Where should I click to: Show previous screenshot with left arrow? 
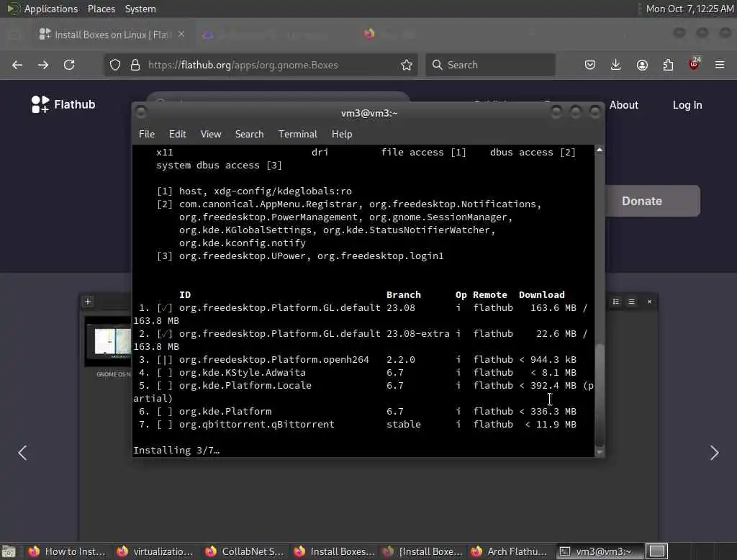[x=22, y=452]
